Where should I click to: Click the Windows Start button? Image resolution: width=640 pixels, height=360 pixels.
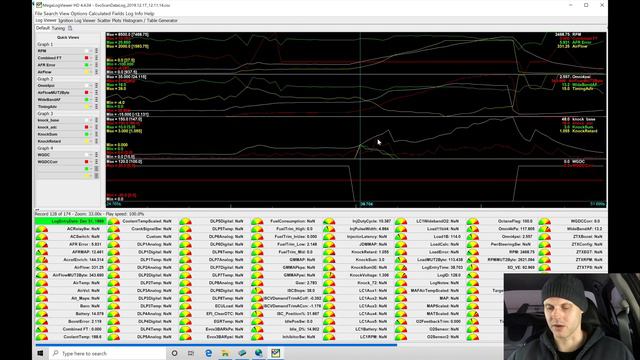tap(40, 353)
